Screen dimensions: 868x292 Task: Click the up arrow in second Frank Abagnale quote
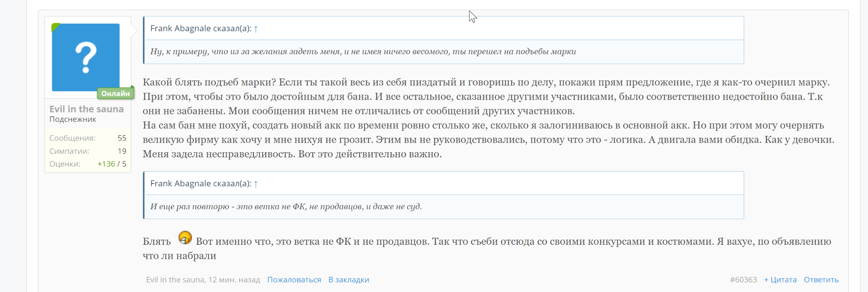pyautogui.click(x=256, y=184)
